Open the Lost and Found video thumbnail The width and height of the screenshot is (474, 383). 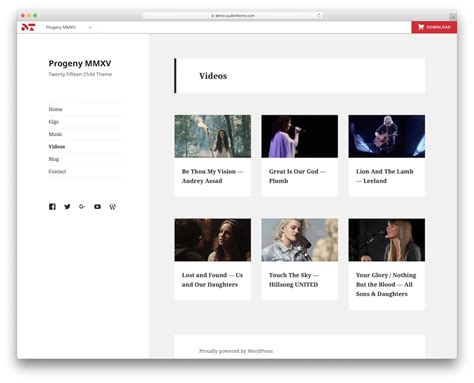[x=213, y=240]
